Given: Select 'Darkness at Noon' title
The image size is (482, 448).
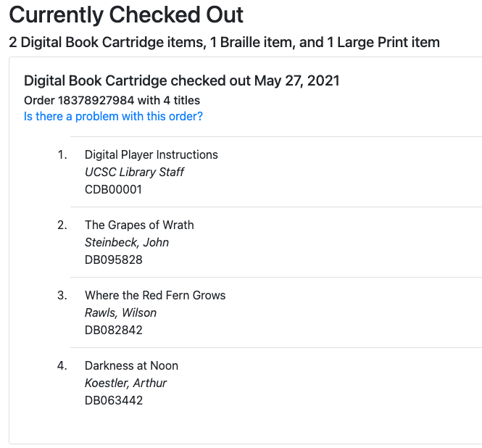Looking at the screenshot, I should (131, 365).
